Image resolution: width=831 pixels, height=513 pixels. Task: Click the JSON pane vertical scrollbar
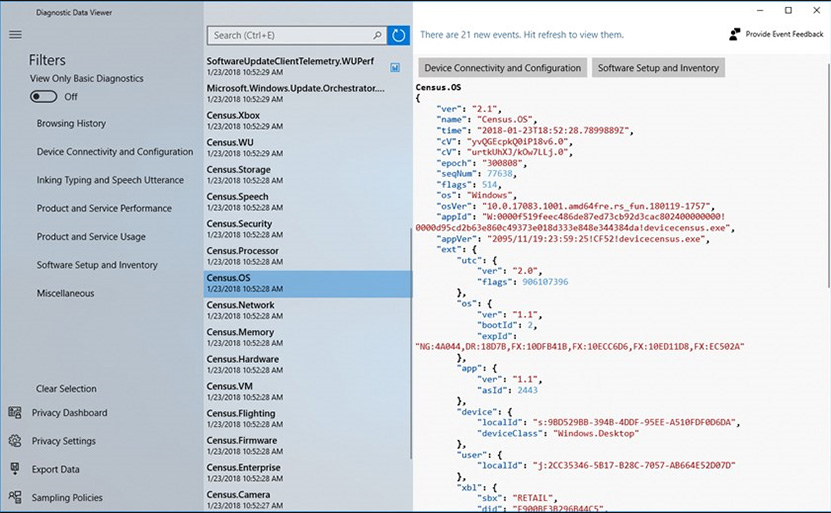click(x=828, y=175)
